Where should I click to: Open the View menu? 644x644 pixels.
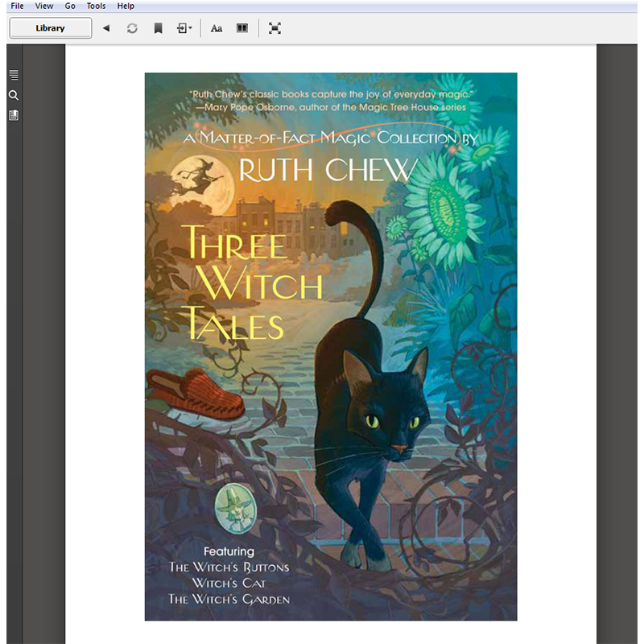(44, 6)
